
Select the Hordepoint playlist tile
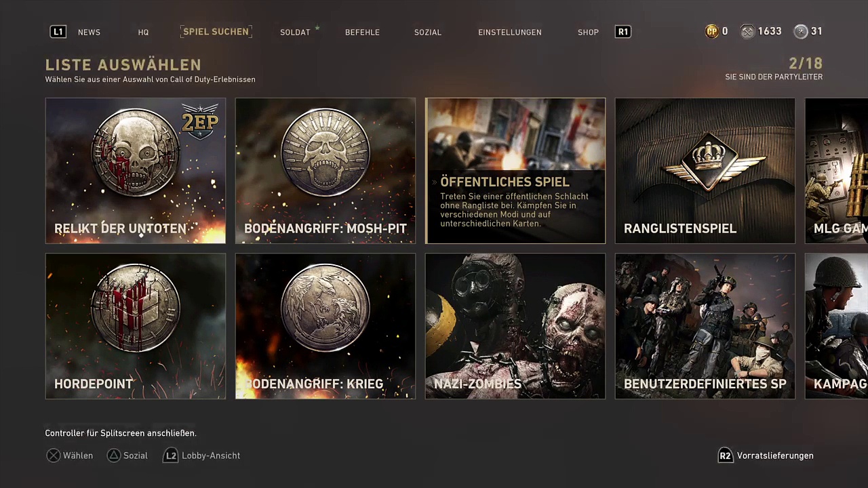coord(136,326)
